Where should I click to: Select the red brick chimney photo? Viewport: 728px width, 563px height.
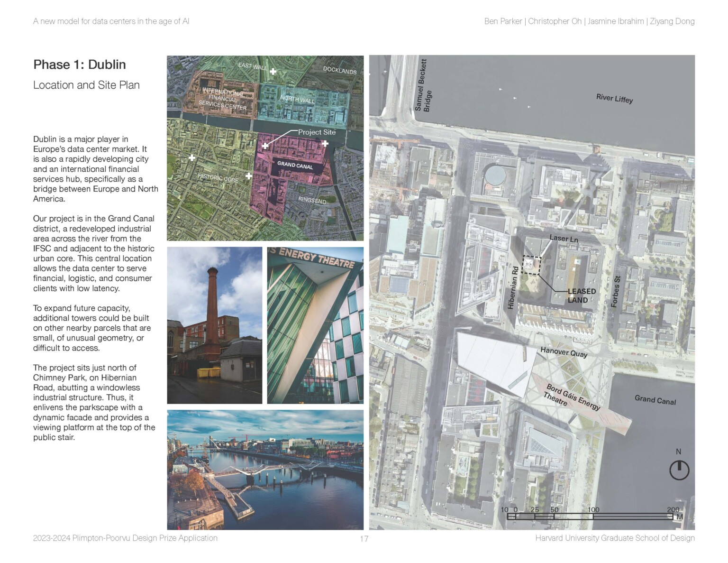[214, 325]
